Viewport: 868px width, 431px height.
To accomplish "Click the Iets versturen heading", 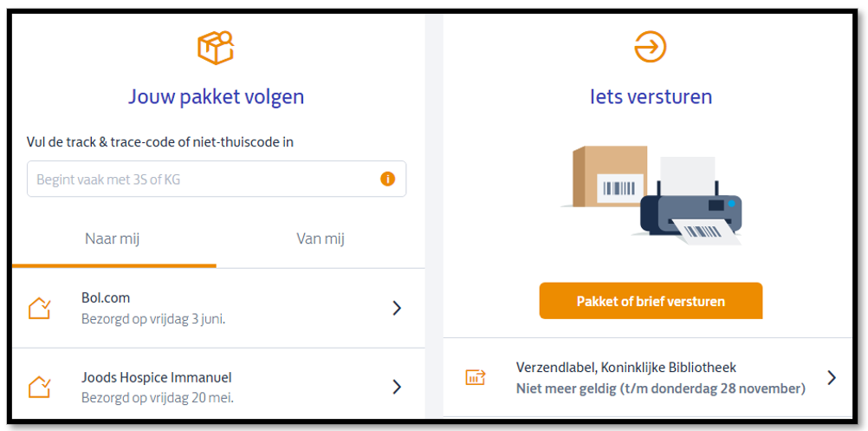I will (x=651, y=96).
